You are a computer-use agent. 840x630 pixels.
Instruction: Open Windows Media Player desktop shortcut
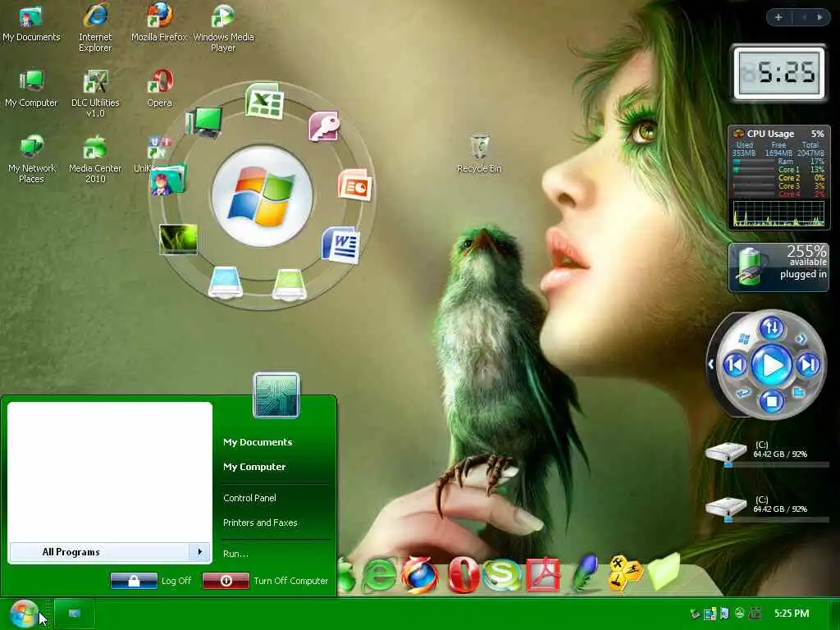tap(223, 27)
